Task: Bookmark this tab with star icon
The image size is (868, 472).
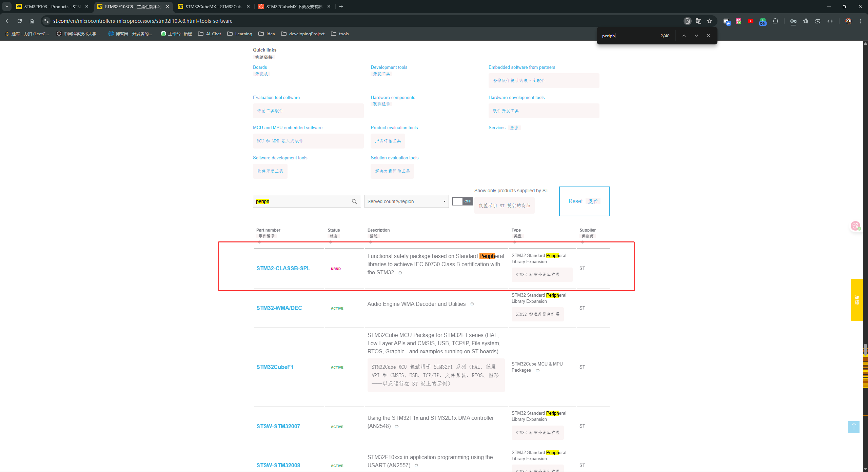Action: tap(709, 21)
